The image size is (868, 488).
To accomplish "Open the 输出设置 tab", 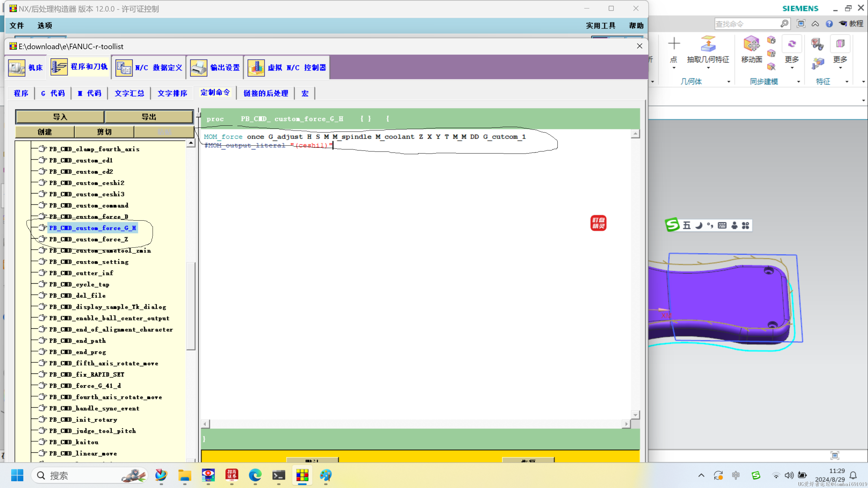I will pos(215,67).
